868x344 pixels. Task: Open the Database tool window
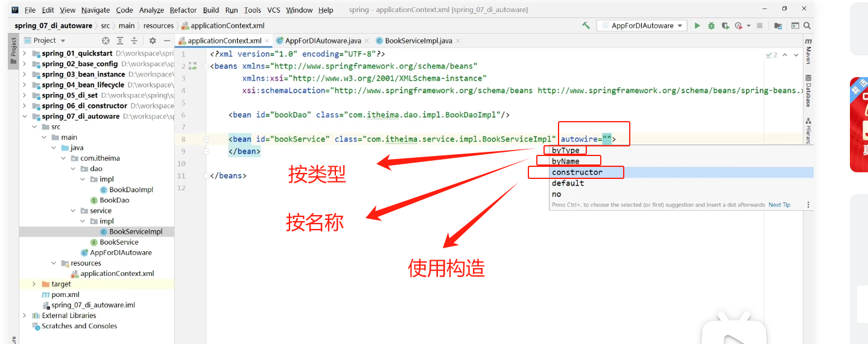[x=808, y=90]
